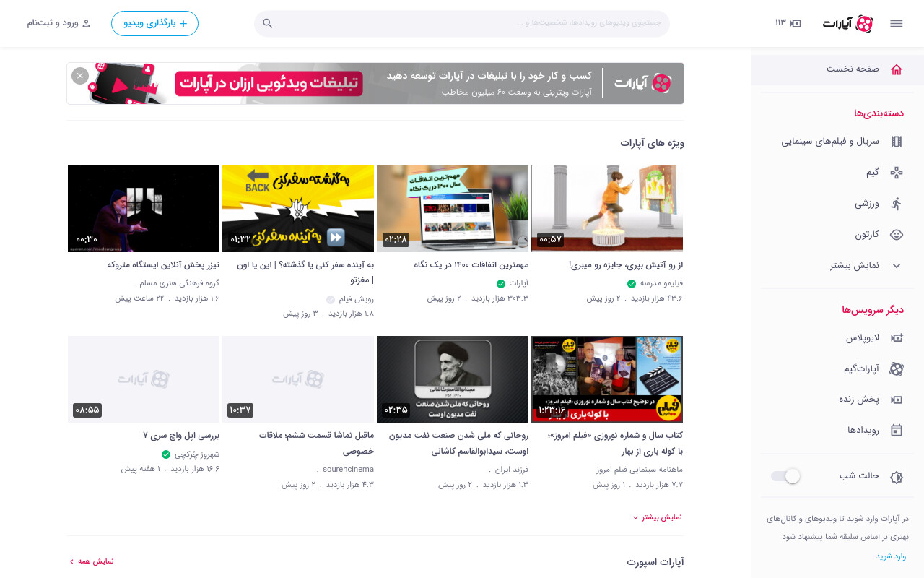Click the آپارات‌گیم ball icon

point(897,369)
